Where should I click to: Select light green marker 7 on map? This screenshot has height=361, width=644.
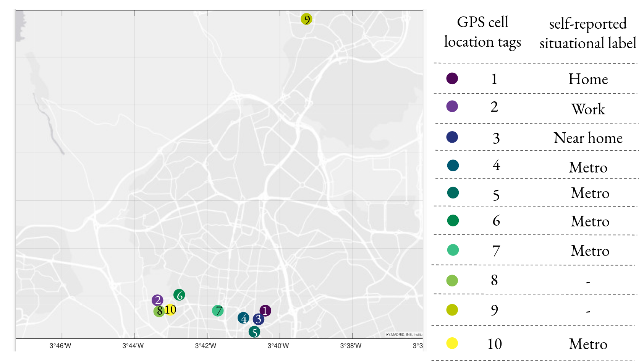[x=218, y=311]
